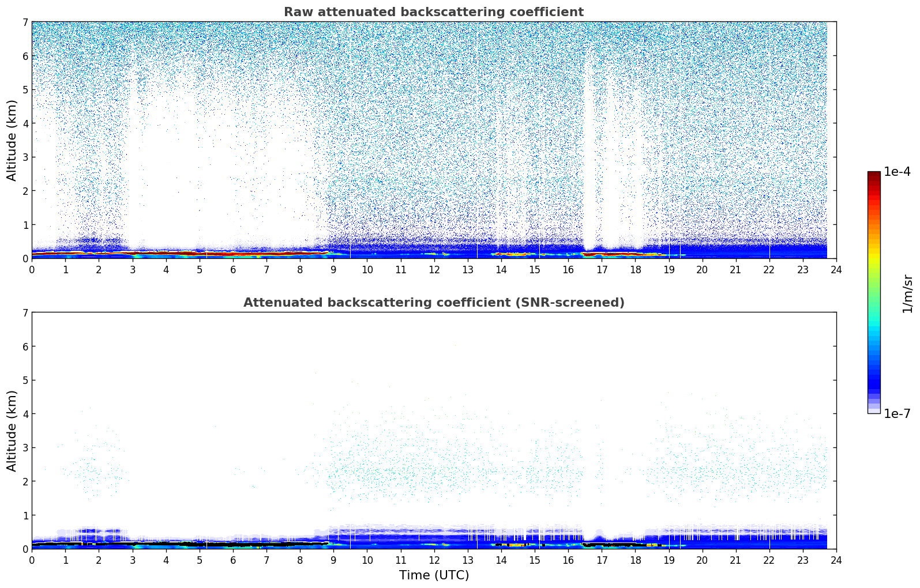Click the "1/m/sr" colorbar unit label

pos(907,293)
